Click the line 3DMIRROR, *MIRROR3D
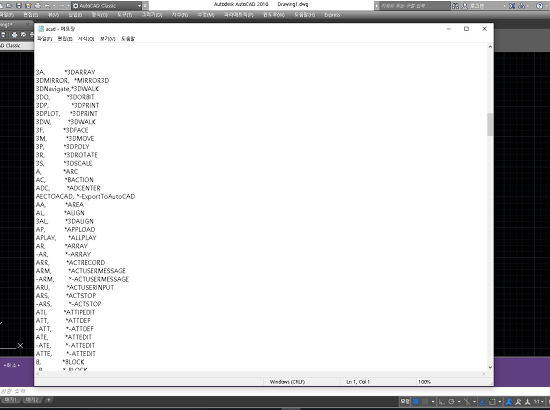The height and width of the screenshot is (410, 550). pos(72,81)
